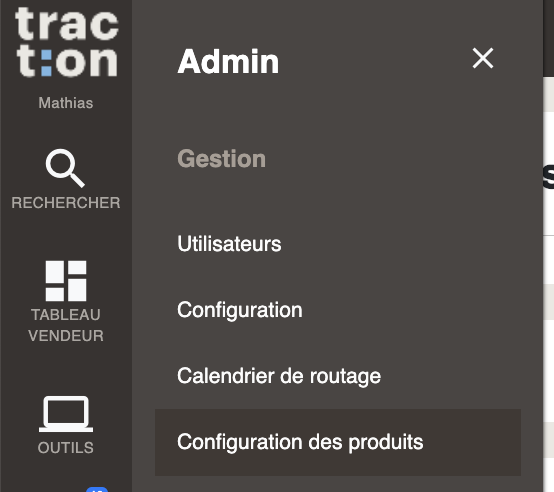554x492 pixels.
Task: Open the Tableau Vendeur dashboard icon
Action: coord(66,281)
